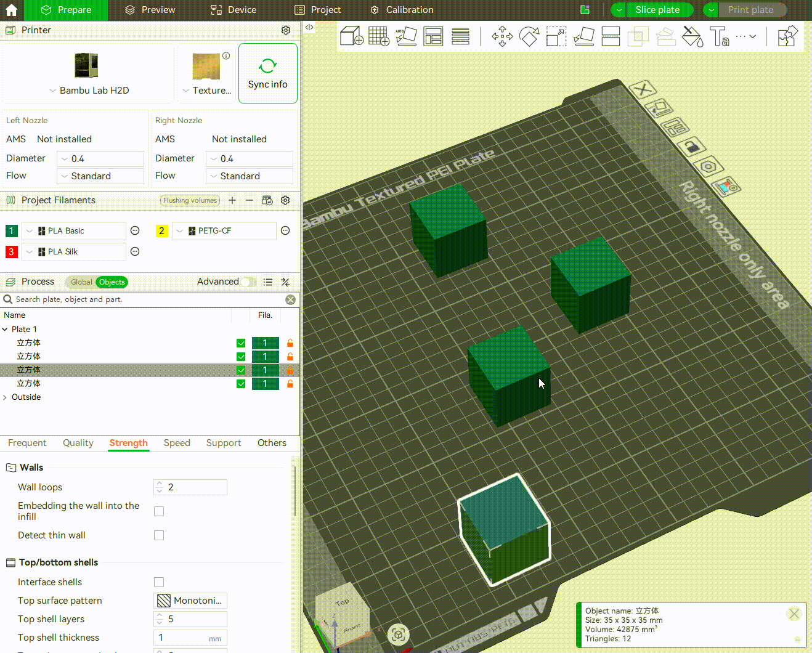Open the Support settings tab
The image size is (812, 653).
[x=224, y=443]
